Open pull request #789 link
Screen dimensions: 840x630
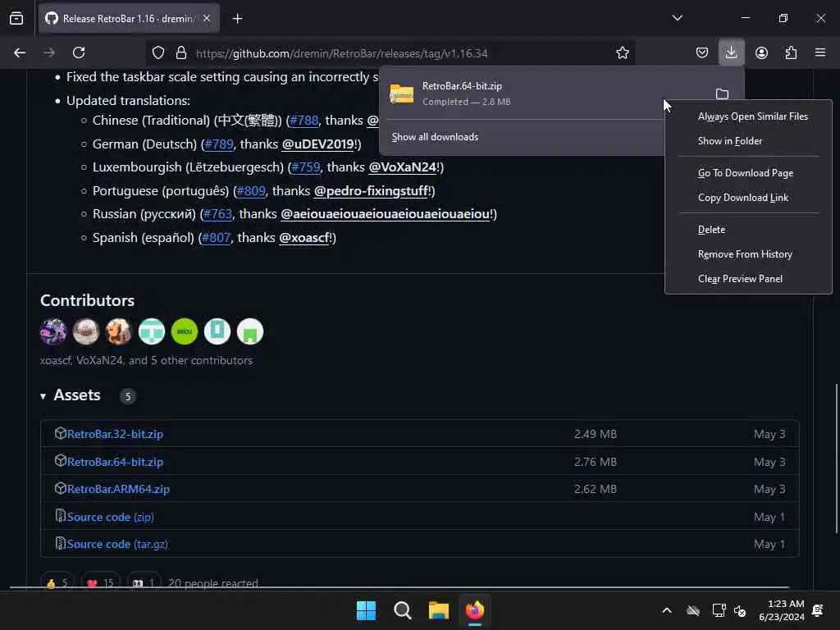click(x=219, y=144)
